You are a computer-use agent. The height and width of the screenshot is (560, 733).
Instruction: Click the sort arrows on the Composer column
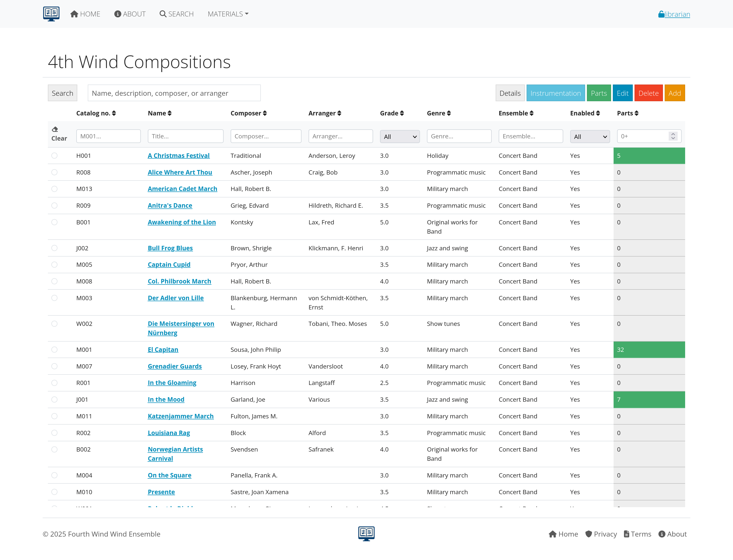pos(265,113)
